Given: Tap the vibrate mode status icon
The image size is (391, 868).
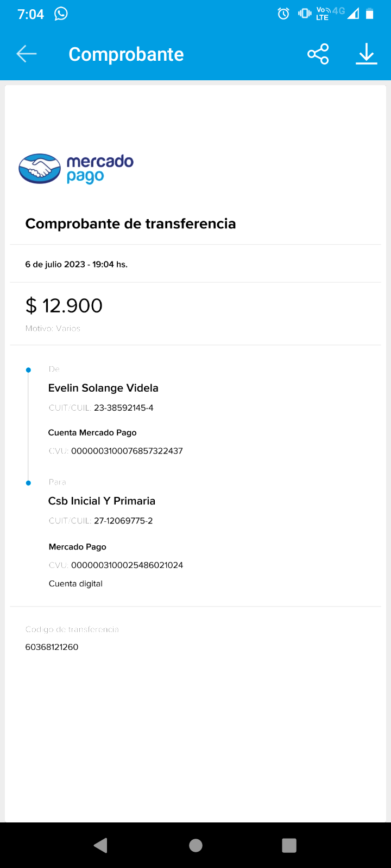Looking at the screenshot, I should click(305, 14).
